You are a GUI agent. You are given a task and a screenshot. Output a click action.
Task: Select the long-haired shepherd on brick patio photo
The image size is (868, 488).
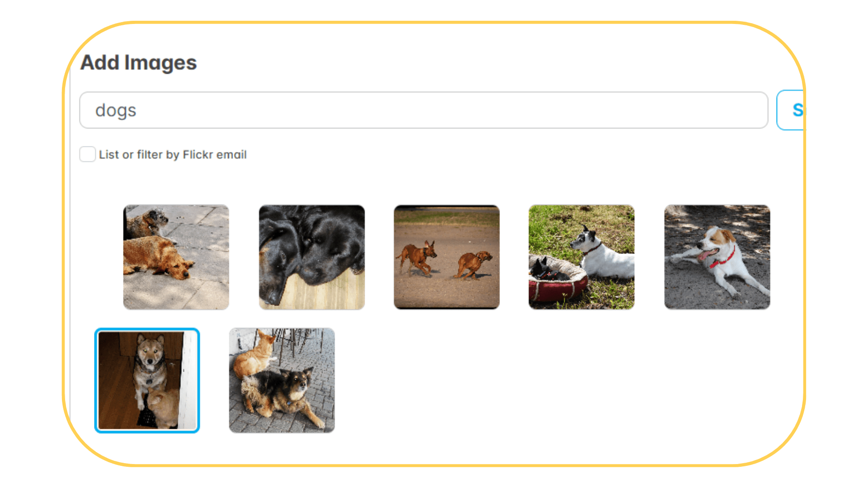coord(282,380)
